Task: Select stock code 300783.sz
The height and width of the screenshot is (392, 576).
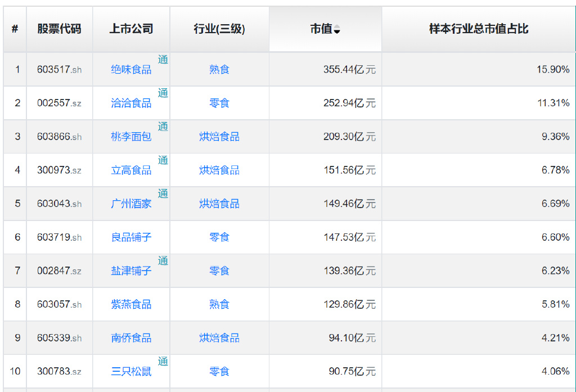Action: [59, 371]
